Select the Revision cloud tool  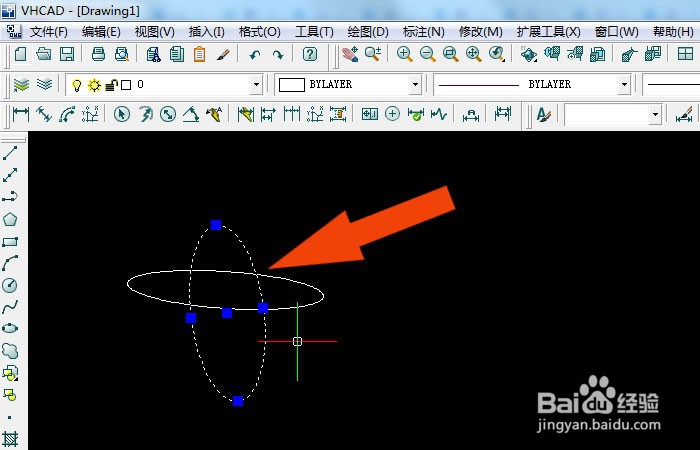(10, 350)
